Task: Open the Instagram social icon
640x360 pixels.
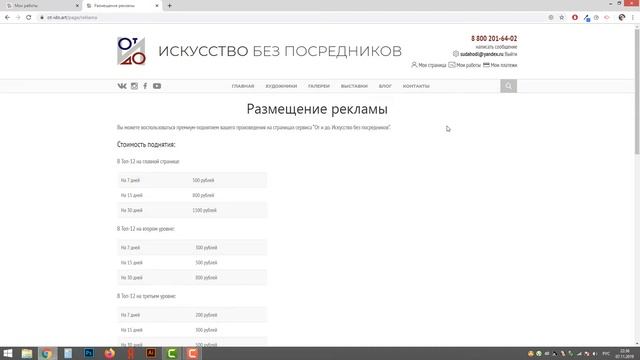Action: (134, 86)
